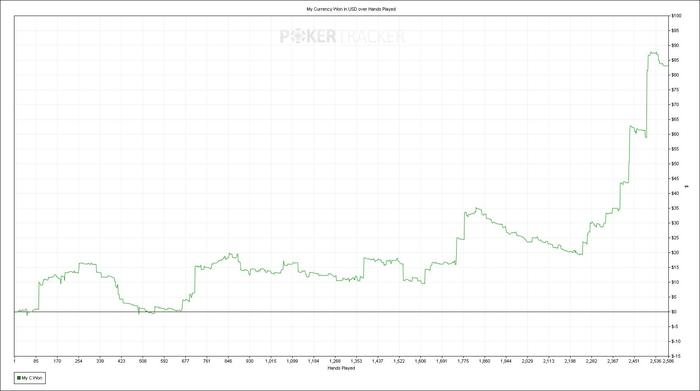Click the $100 y-axis label
This screenshot has width=700, height=391.
pos(676,16)
